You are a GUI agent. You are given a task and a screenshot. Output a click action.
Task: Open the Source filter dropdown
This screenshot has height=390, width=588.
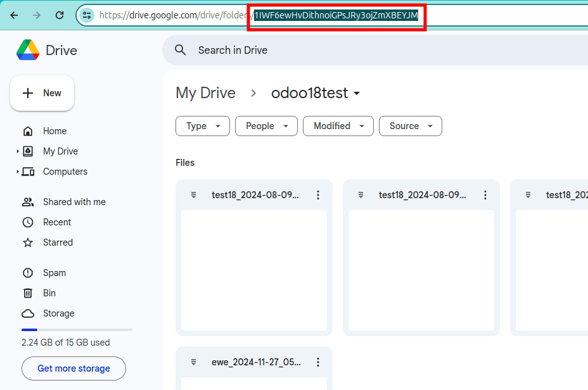click(x=410, y=126)
